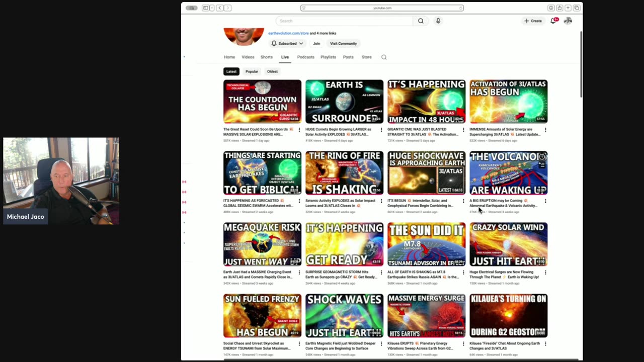
Task: Open options menu for 'SURPRISE GEOMAGNETIC STORM' video
Action: (381, 273)
